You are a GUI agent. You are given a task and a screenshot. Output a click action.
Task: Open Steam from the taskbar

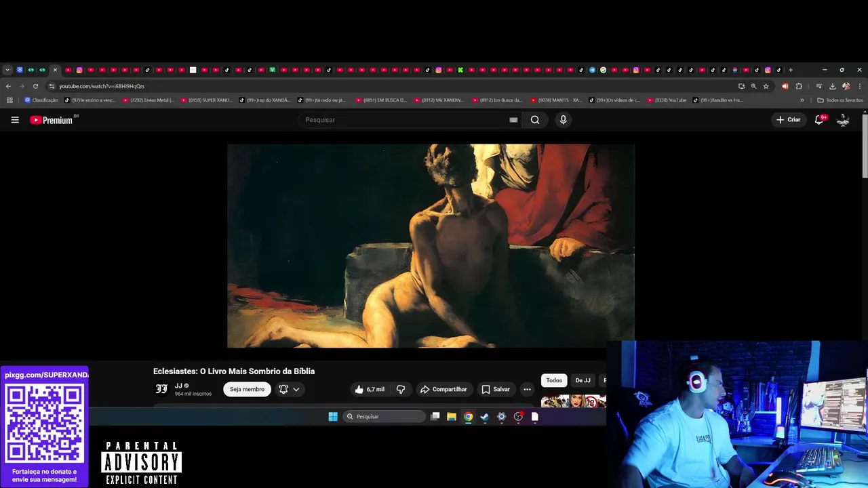(x=485, y=417)
